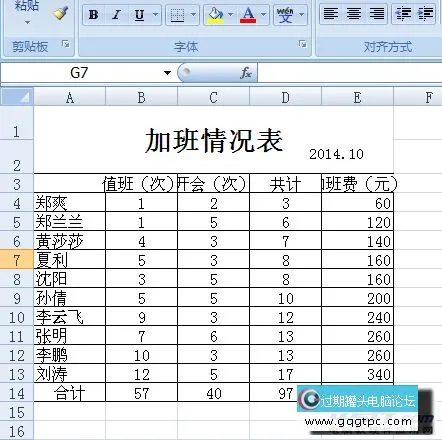The height and width of the screenshot is (440, 442).
Task: Open font color dropdown arrow
Action: [x=263, y=15]
